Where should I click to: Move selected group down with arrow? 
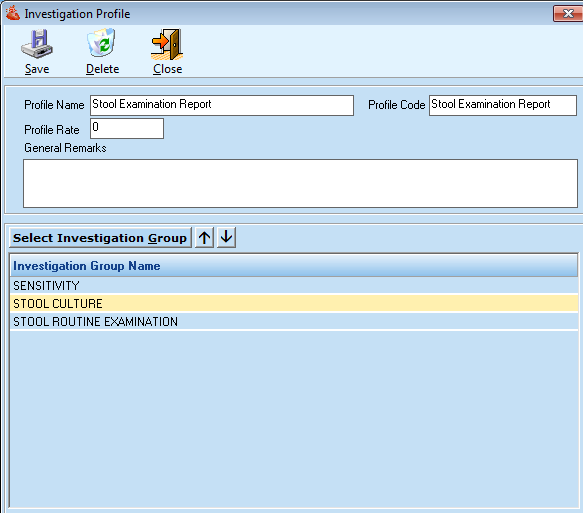pyautogui.click(x=226, y=238)
